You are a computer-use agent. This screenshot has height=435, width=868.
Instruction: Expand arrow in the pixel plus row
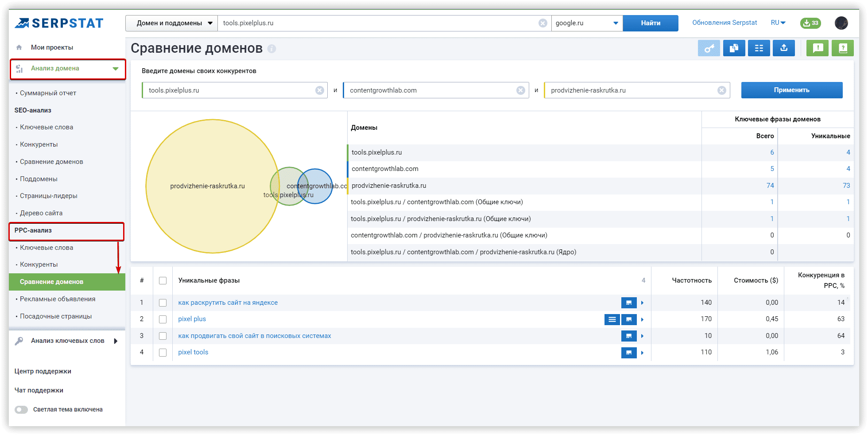coord(642,319)
